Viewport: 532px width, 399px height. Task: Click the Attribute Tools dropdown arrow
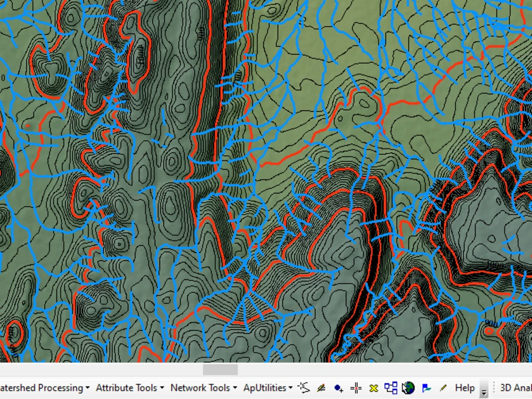(x=161, y=388)
